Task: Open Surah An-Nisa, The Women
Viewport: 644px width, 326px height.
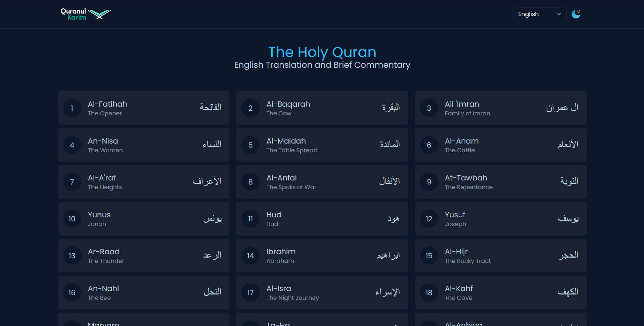Action: click(x=144, y=145)
